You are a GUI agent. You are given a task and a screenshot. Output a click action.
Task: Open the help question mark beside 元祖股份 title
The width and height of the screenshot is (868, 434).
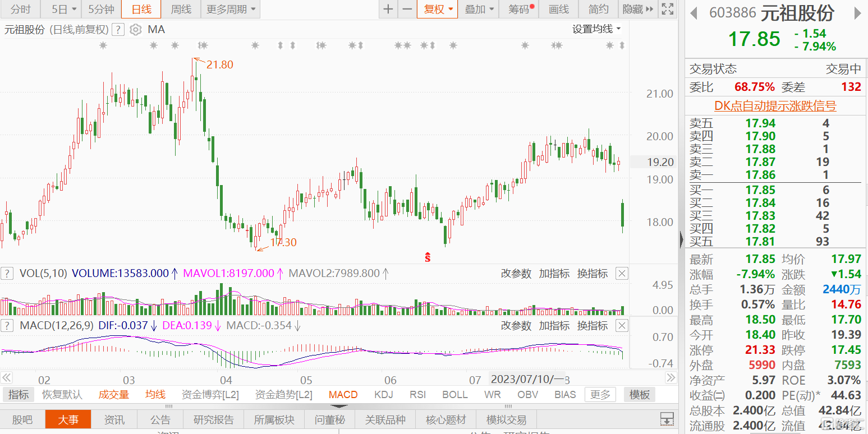(118, 30)
